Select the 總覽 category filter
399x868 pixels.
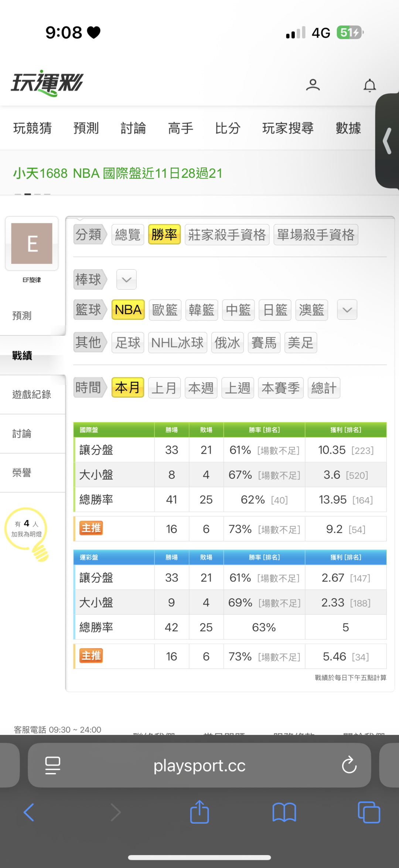point(127,234)
